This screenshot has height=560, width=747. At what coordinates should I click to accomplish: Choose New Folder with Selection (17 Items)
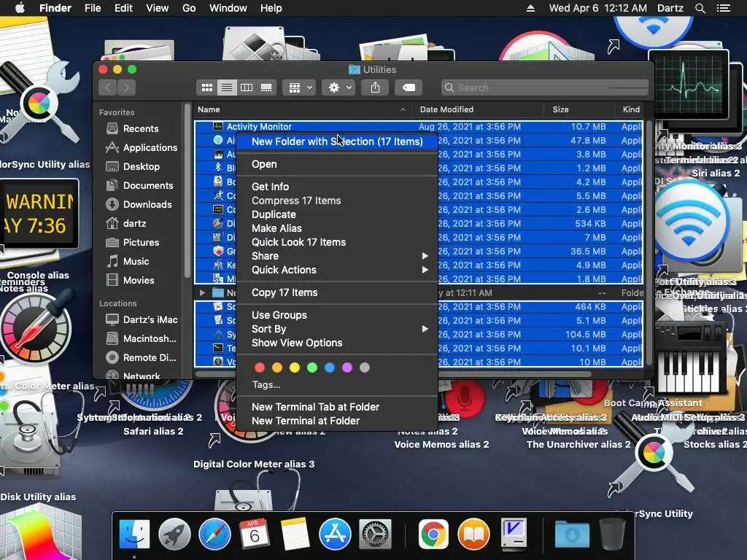(337, 141)
